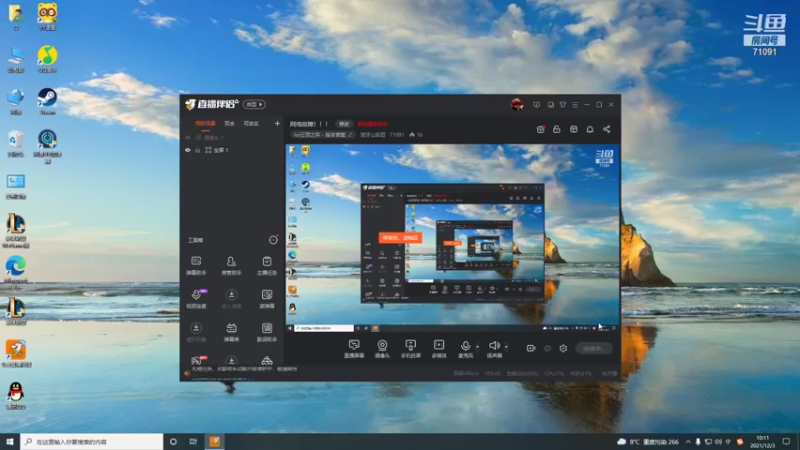
Task: Toggle lock icon of 全屏 1 source
Action: click(197, 150)
